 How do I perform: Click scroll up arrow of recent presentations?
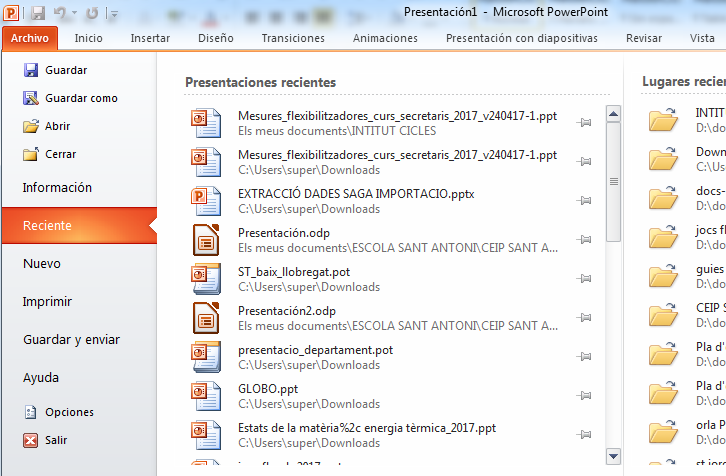tap(613, 113)
